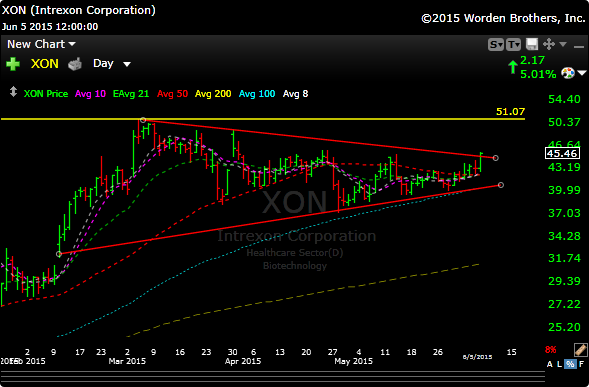Toggle the highlighted % scaling option
The image size is (589, 387).
(570, 364)
